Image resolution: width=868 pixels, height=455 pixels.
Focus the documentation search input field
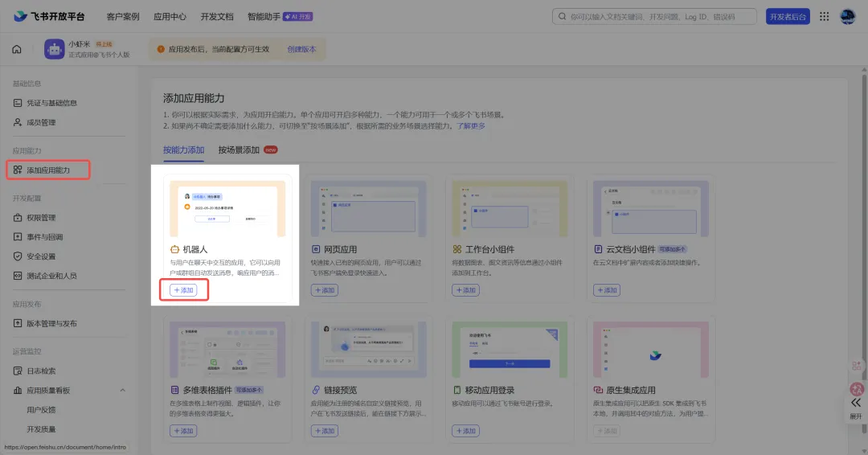pos(654,17)
